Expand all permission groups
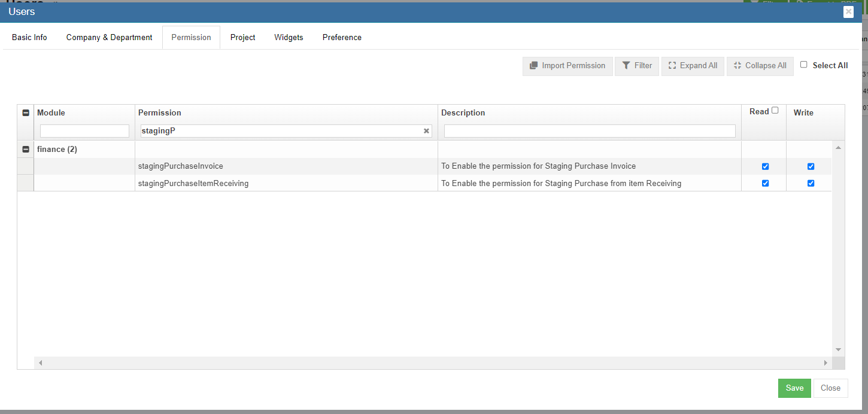The width and height of the screenshot is (868, 414). tap(693, 66)
